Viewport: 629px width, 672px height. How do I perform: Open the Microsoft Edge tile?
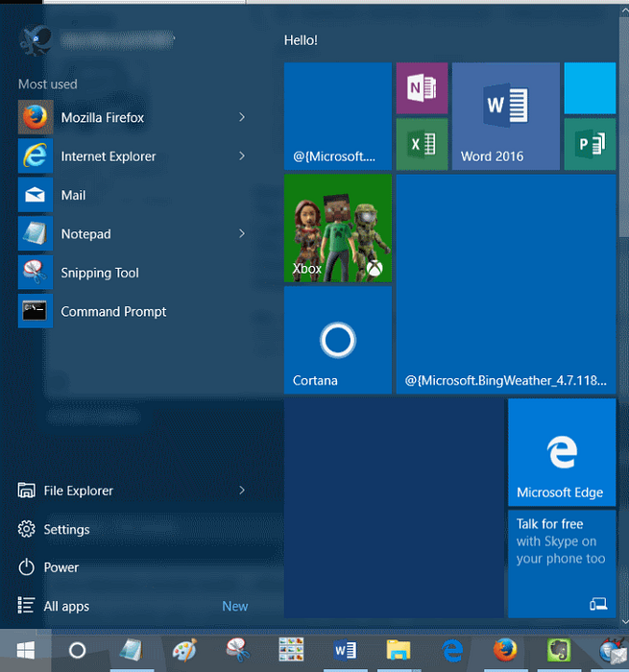[x=561, y=452]
